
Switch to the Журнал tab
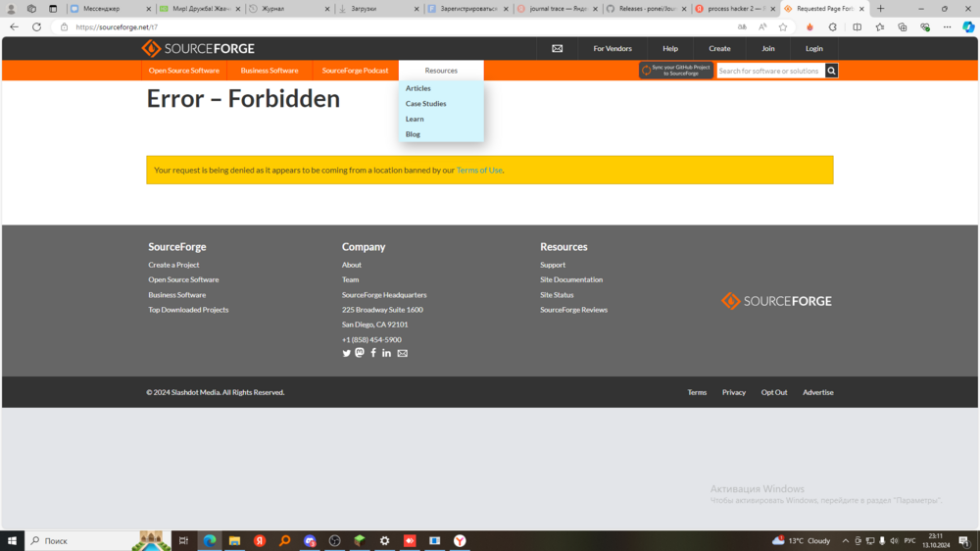[287, 9]
